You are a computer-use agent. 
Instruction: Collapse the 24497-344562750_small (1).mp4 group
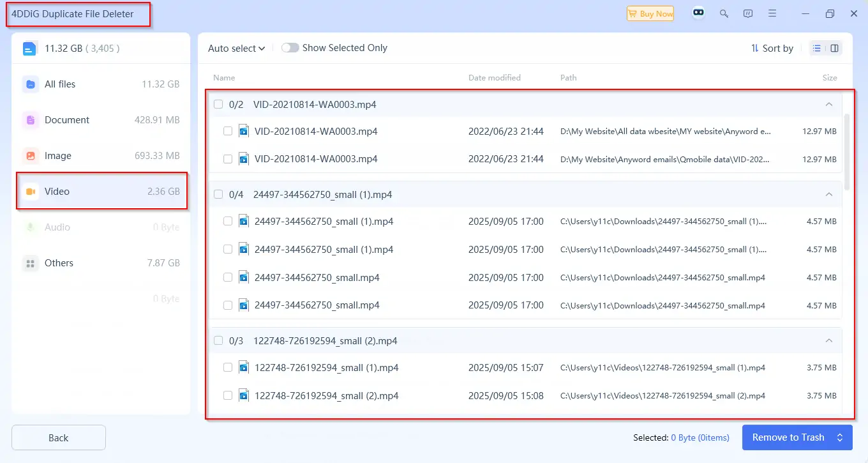coord(829,194)
